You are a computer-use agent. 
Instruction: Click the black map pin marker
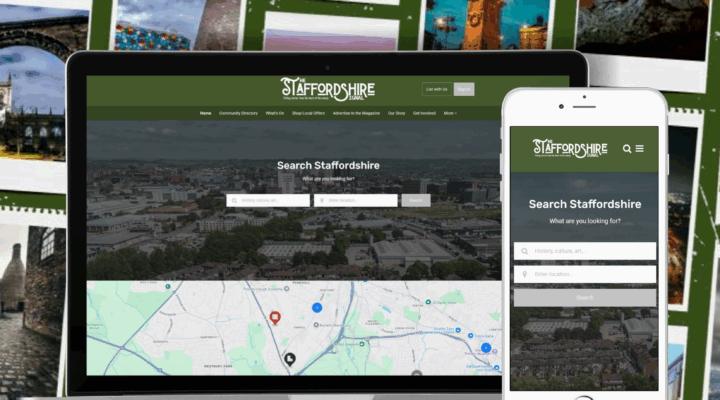pos(290,358)
